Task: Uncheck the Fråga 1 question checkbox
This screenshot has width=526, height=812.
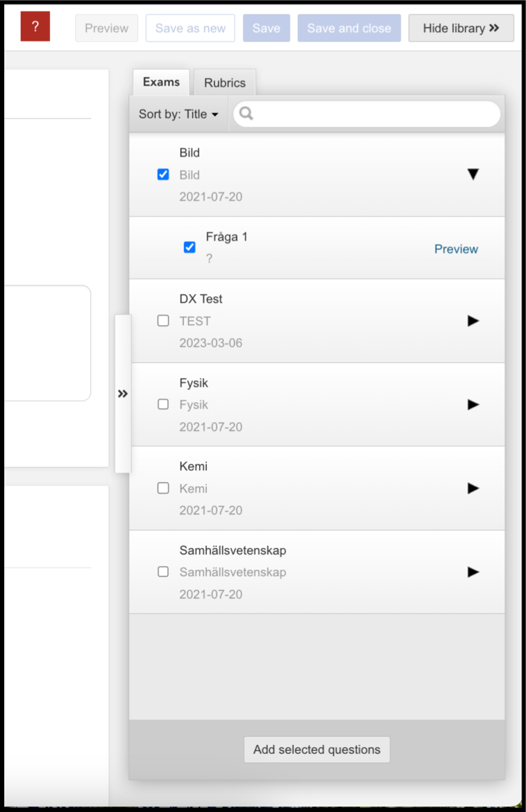Action: 189,248
